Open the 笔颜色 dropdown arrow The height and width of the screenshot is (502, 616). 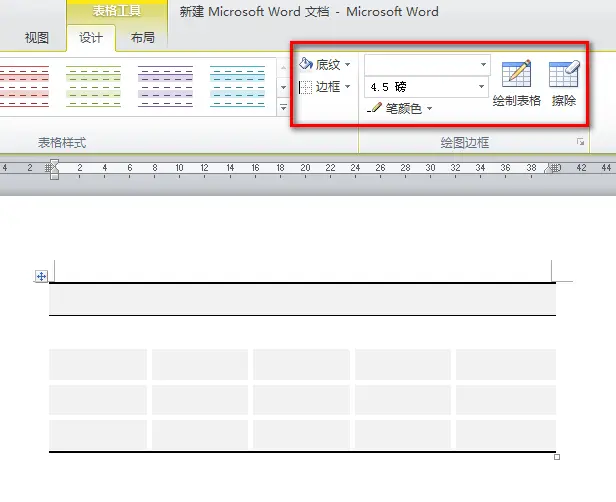click(429, 108)
